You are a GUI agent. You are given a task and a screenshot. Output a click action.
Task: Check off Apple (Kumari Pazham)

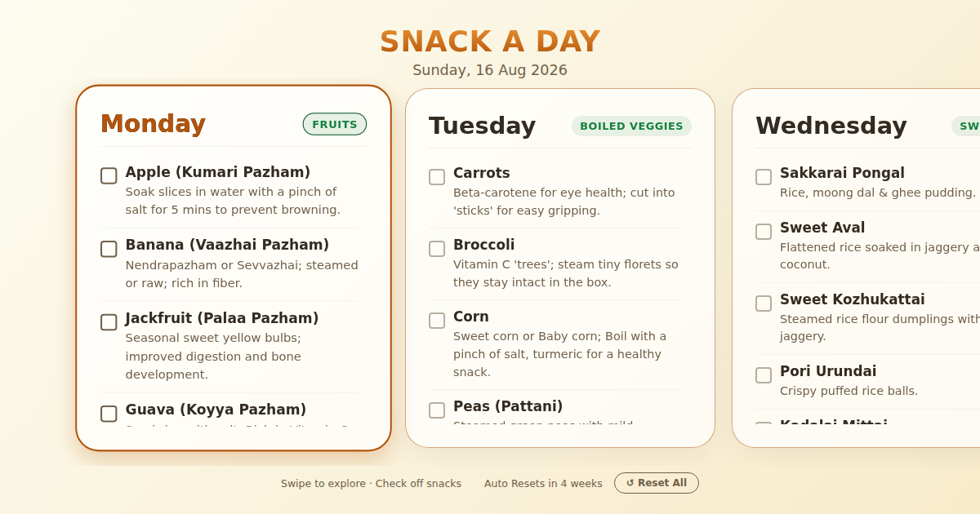point(109,175)
